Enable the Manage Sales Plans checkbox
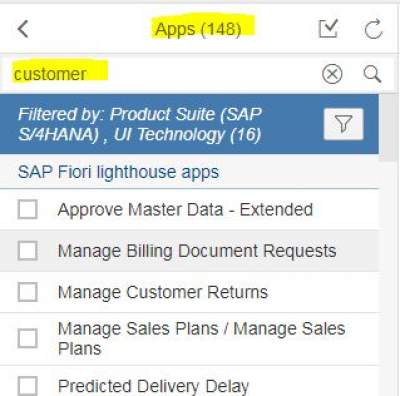The height and width of the screenshot is (396, 400). point(27,338)
